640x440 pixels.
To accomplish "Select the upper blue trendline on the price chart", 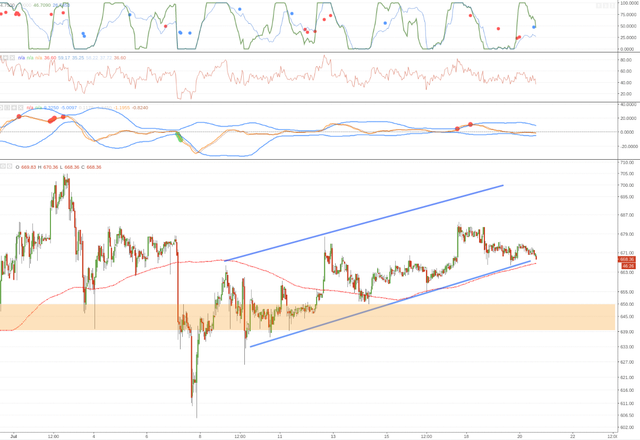I will (363, 223).
